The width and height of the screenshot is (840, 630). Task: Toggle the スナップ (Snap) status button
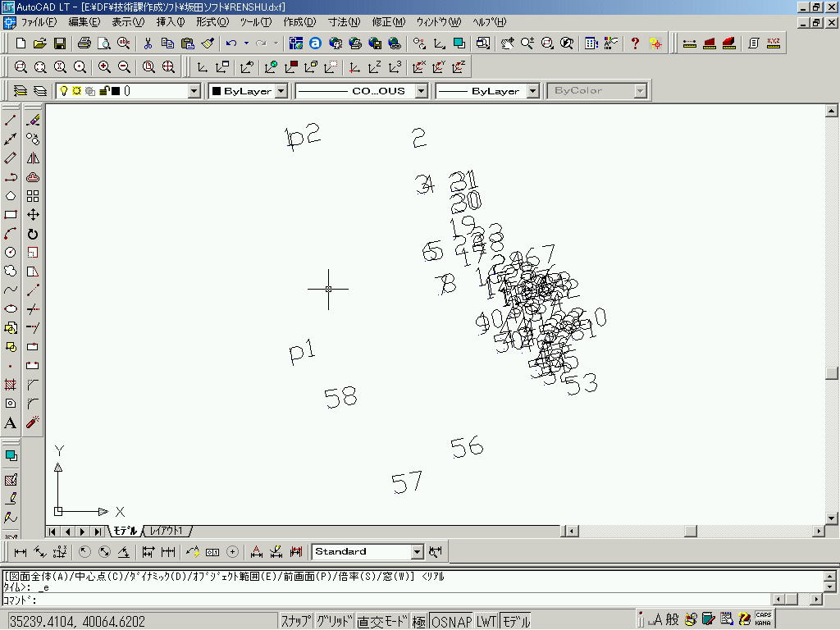(295, 621)
